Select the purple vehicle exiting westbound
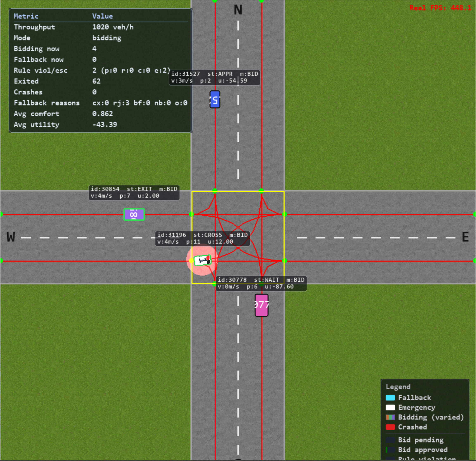 click(134, 214)
